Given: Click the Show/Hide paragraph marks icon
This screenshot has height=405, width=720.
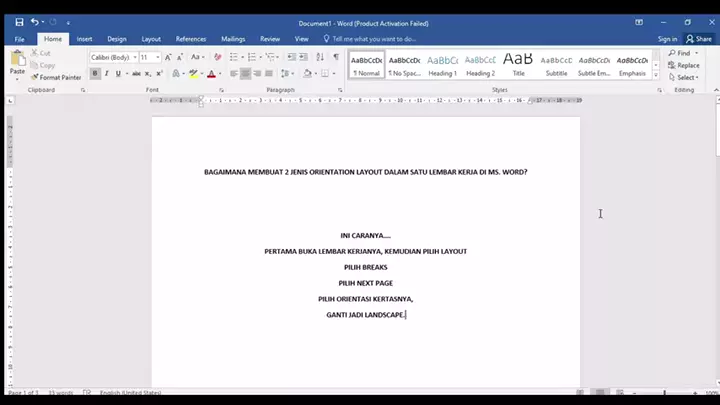Looking at the screenshot, I should pyautogui.click(x=336, y=57).
